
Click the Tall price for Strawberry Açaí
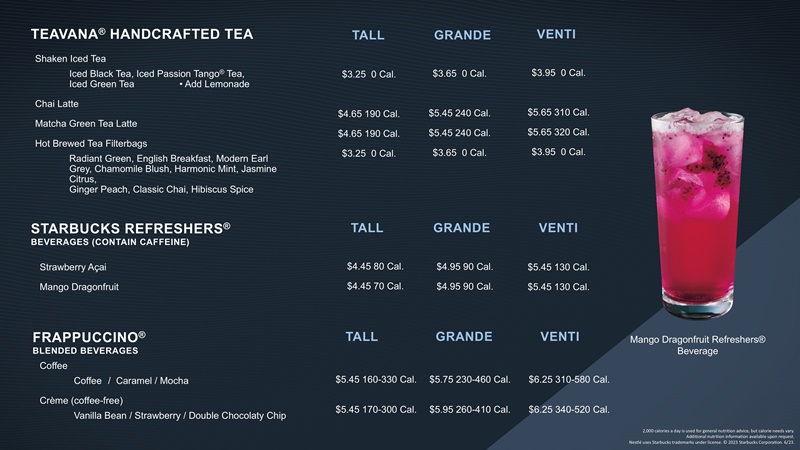point(374,266)
